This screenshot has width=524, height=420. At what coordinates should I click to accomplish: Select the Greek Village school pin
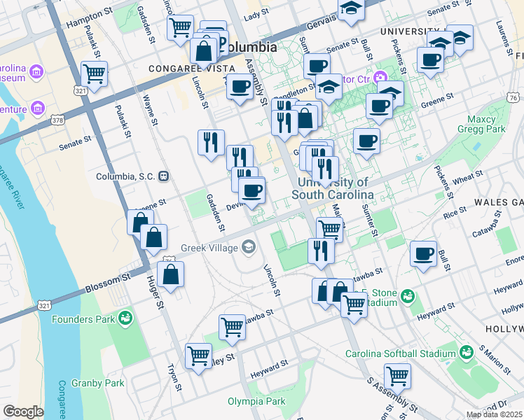pyautogui.click(x=249, y=248)
